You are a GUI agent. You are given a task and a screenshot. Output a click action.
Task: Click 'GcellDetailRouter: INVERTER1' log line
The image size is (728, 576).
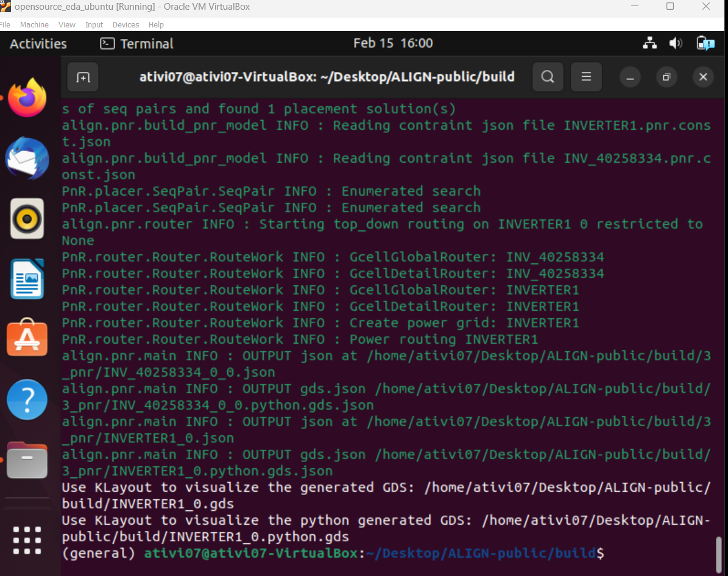tap(320, 306)
